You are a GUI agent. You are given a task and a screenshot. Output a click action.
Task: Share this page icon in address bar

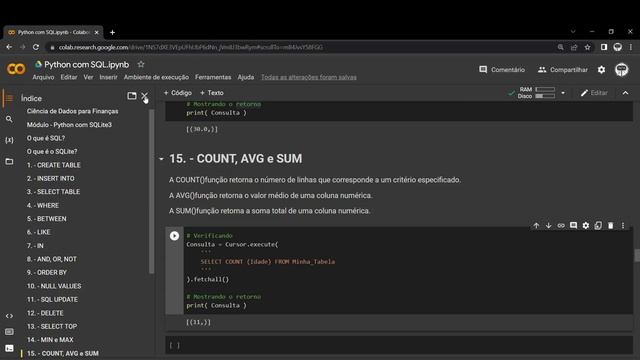click(574, 47)
